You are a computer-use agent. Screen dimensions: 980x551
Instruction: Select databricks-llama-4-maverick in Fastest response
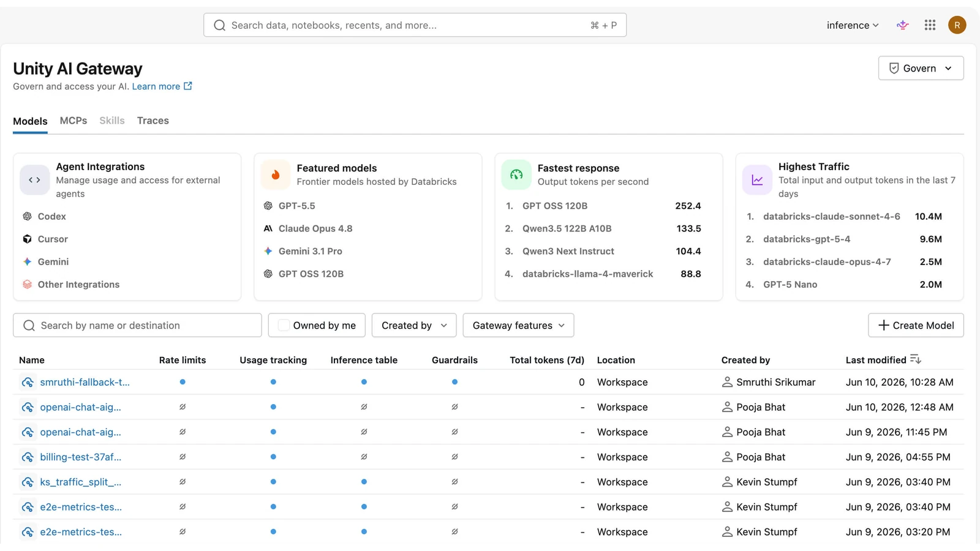pos(587,274)
